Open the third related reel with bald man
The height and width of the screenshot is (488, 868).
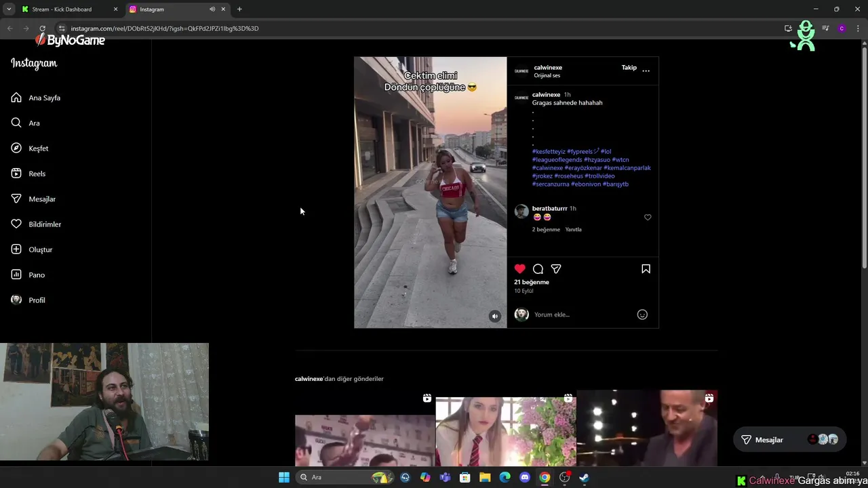coord(647,428)
